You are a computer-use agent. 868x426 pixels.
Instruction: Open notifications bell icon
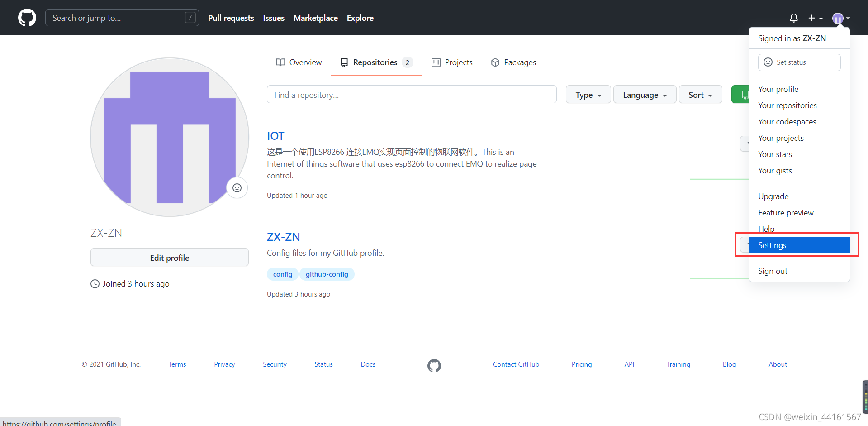(793, 18)
